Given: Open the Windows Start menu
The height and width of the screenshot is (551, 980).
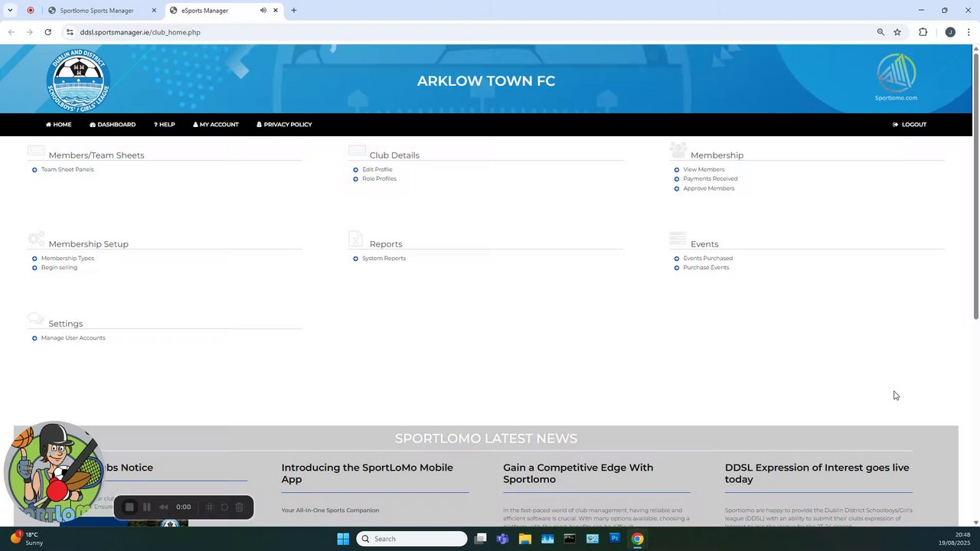Looking at the screenshot, I should click(x=343, y=539).
